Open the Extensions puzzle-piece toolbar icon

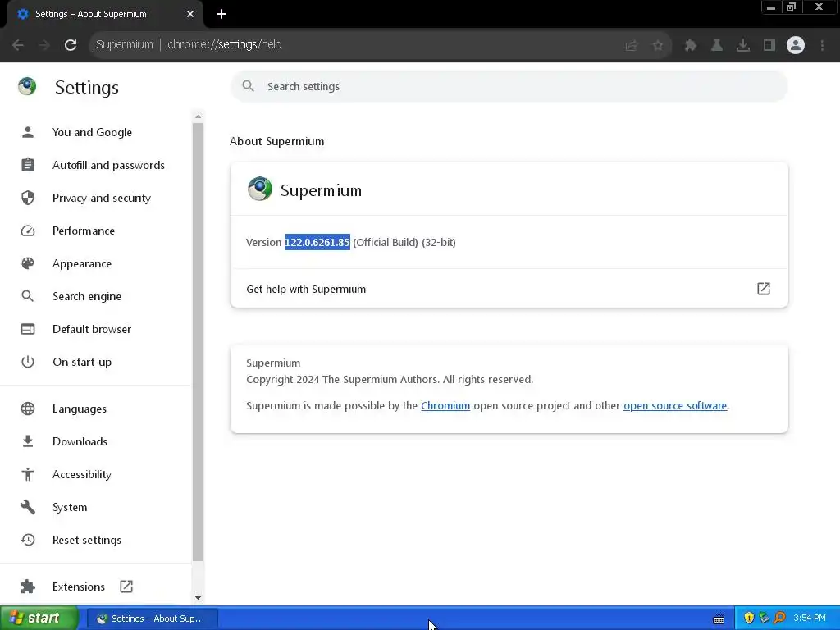(691, 46)
